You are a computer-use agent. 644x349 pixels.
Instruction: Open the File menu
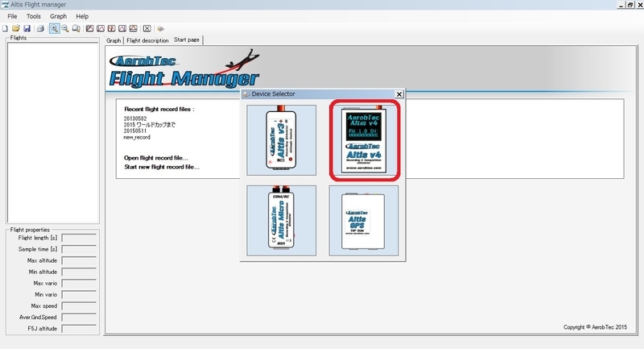tap(12, 16)
